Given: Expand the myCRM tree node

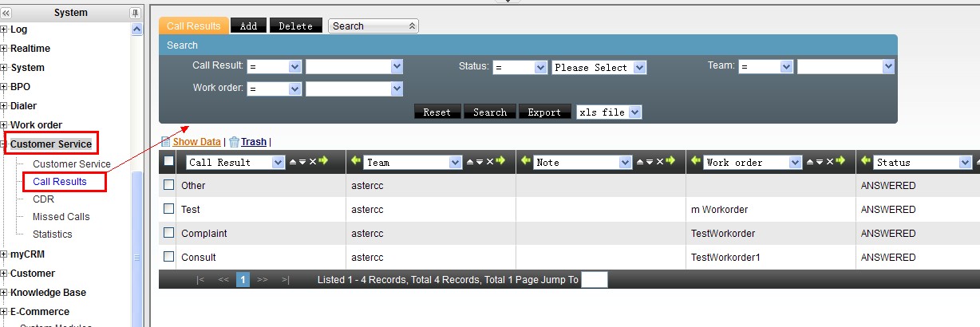Looking at the screenshot, I should tap(4, 254).
